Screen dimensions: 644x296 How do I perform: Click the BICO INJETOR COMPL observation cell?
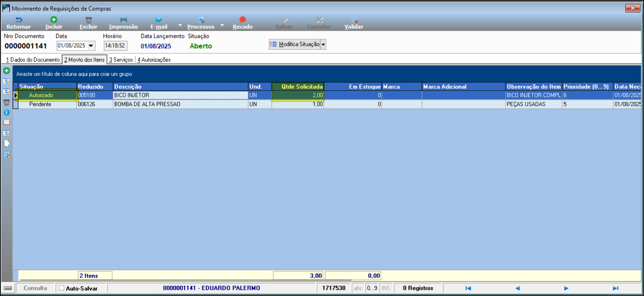click(534, 95)
